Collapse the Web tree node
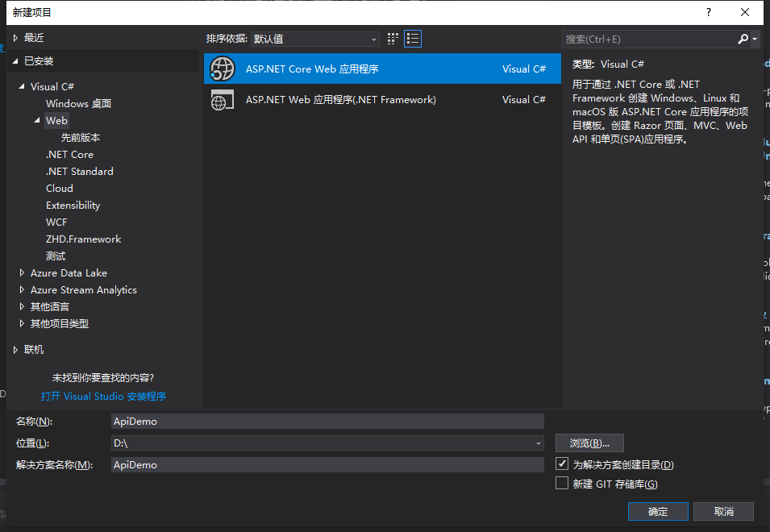The height and width of the screenshot is (532, 770). pyautogui.click(x=37, y=120)
